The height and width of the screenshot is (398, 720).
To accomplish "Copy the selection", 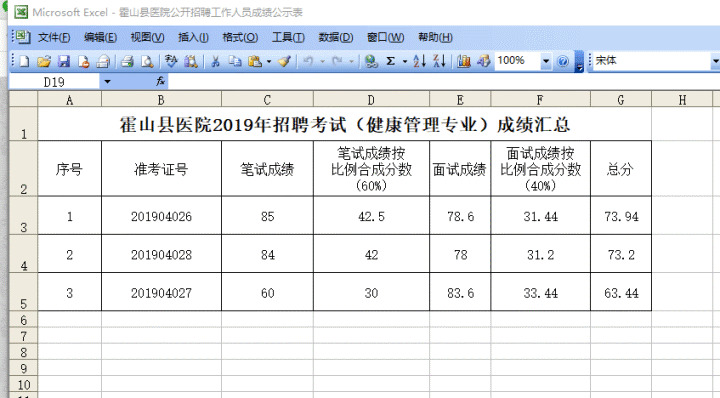I will (x=235, y=61).
